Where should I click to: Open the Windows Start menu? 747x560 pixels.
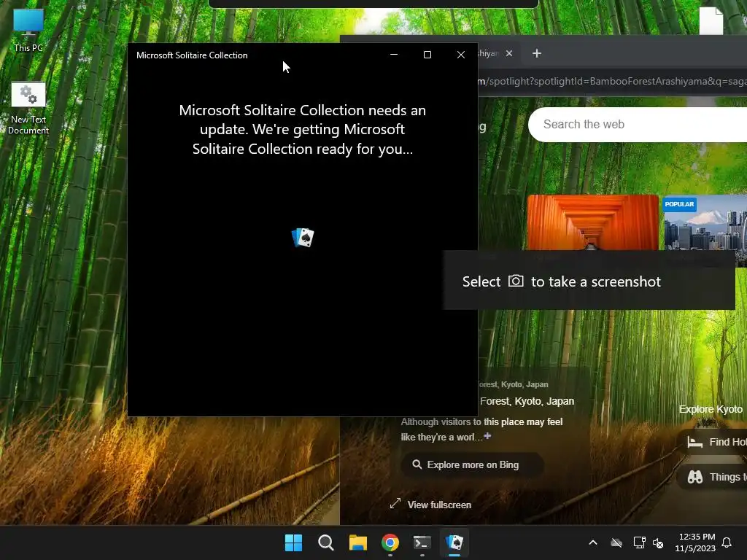293,542
